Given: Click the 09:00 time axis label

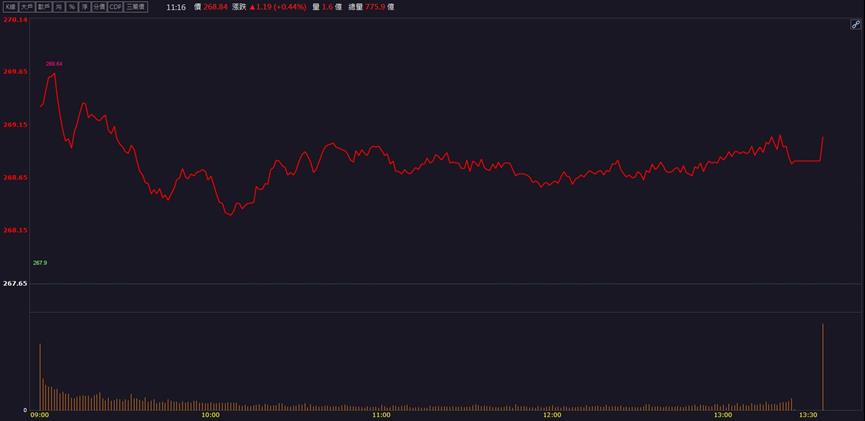Looking at the screenshot, I should point(40,415).
